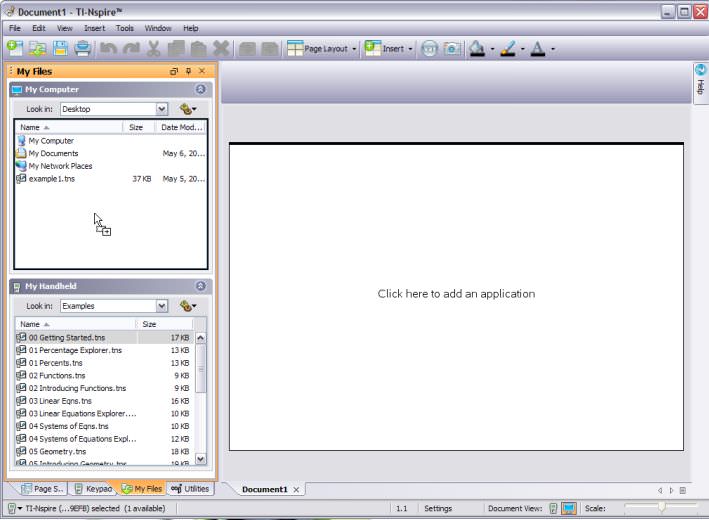Open the Help menu

(x=190, y=28)
